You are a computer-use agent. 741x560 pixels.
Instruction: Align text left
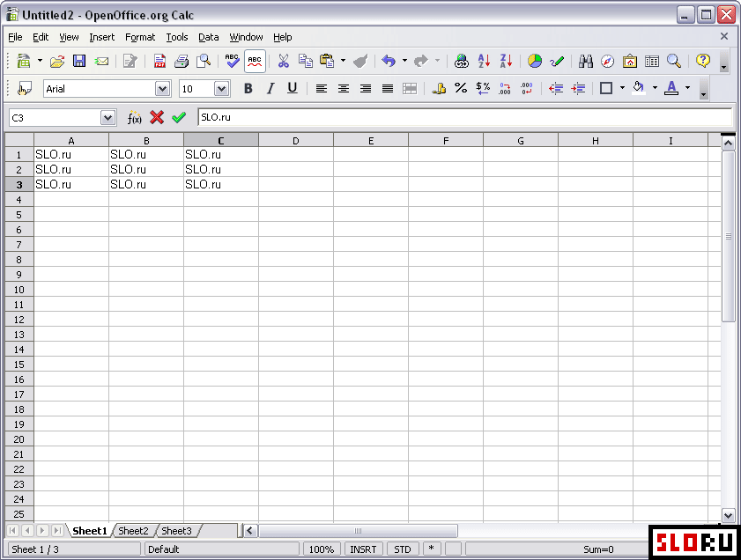[322, 88]
